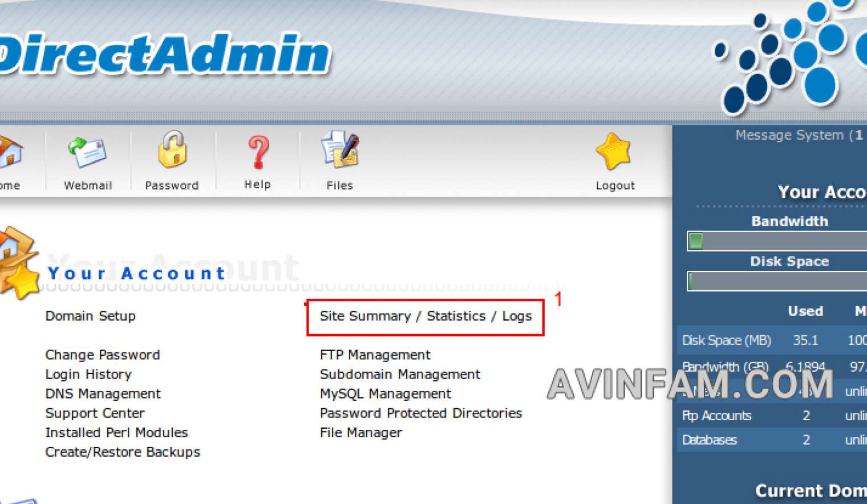Click the Disk Space usage bar
The height and width of the screenshot is (504, 867).
[777, 281]
